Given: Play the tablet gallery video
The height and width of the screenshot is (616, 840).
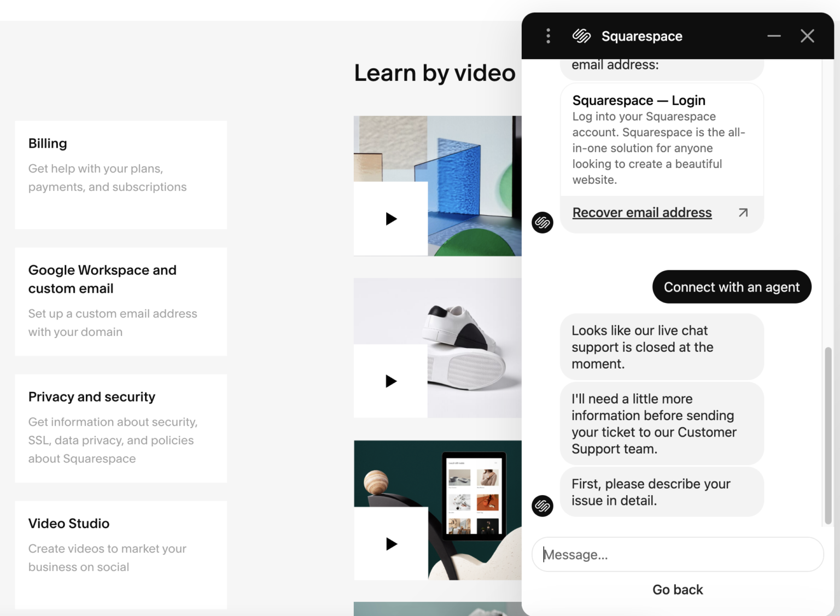Looking at the screenshot, I should (391, 544).
